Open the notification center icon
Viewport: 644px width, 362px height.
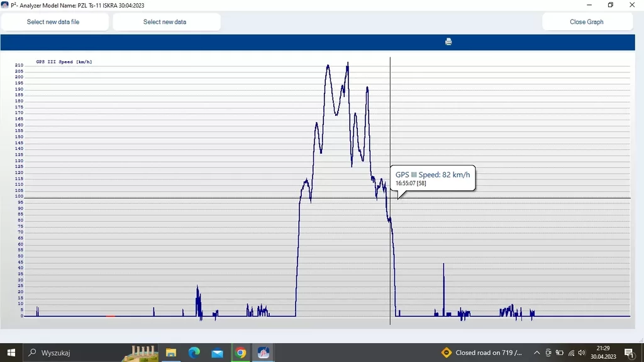pos(628,353)
